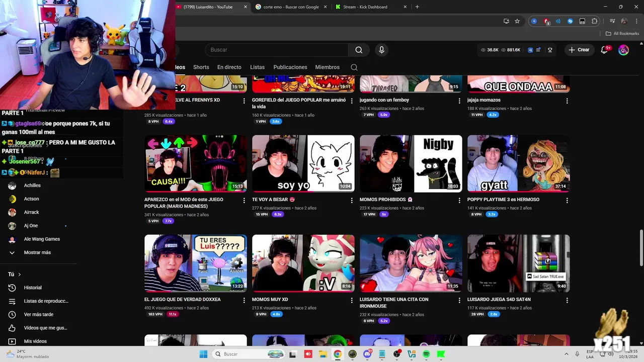Image resolution: width=644 pixels, height=362 pixels.
Task: Click title APAREZCO en el MOD de este JUEGO
Action: tap(184, 203)
